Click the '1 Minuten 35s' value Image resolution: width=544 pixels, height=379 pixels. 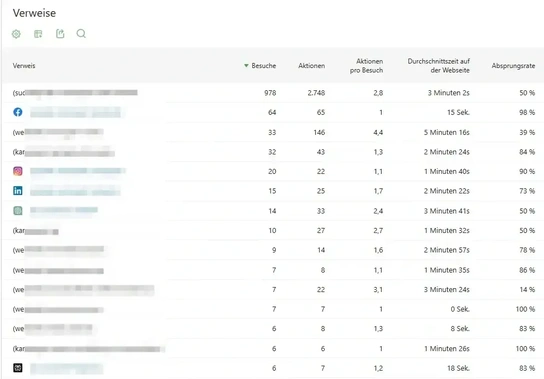(x=447, y=270)
